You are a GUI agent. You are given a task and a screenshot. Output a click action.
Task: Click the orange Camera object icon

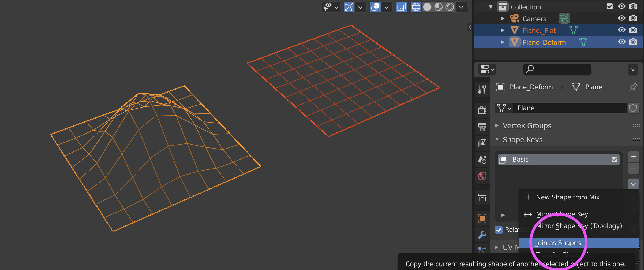coord(514,18)
